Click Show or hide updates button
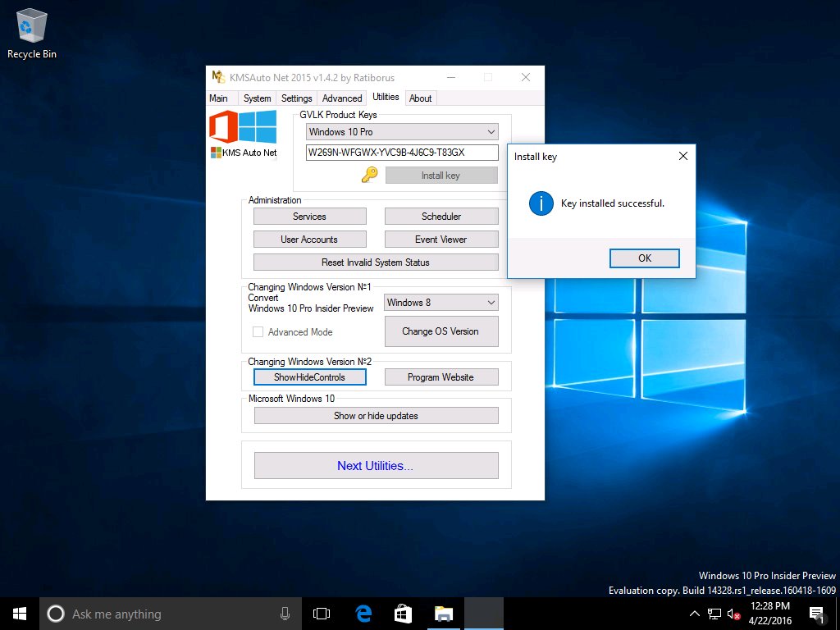 coord(376,416)
